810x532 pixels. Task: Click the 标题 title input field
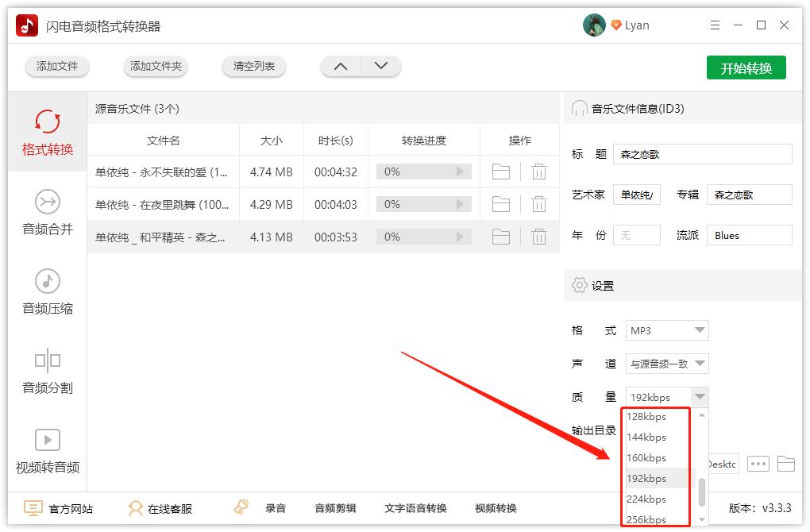click(702, 153)
